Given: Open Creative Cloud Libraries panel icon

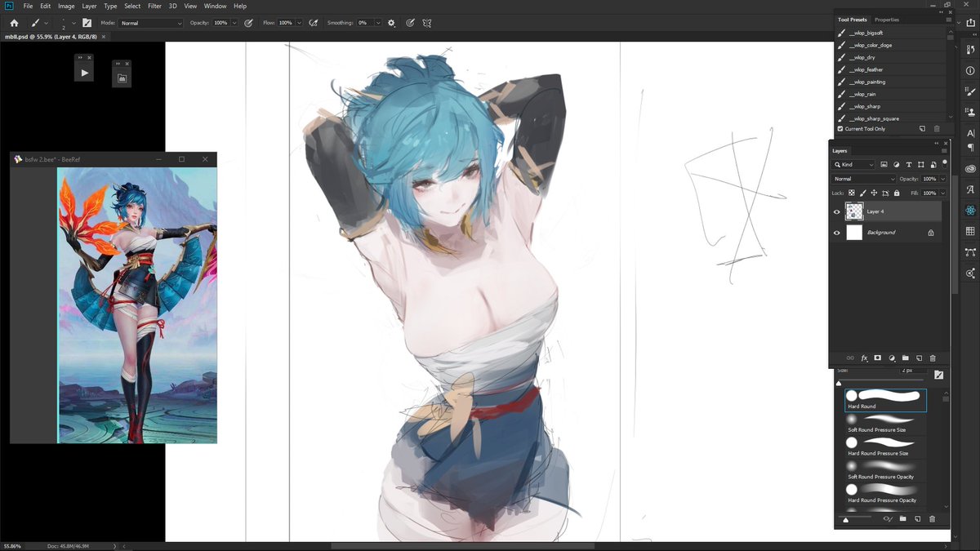Looking at the screenshot, I should [x=970, y=169].
